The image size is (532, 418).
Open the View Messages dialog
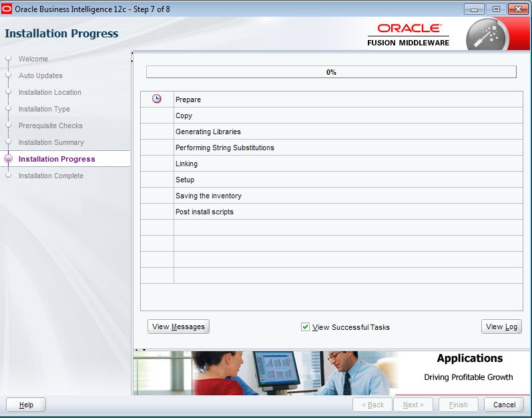click(x=178, y=327)
